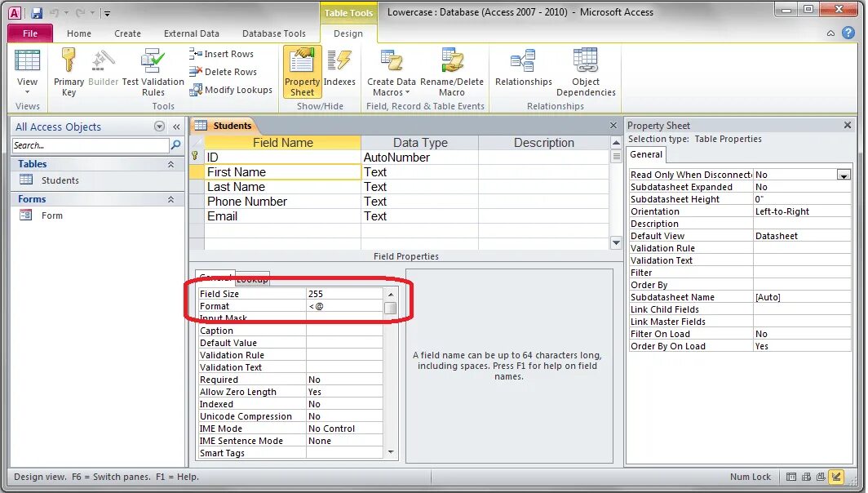Click the Format property value
Screen dimensions: 868x493
click(x=344, y=306)
